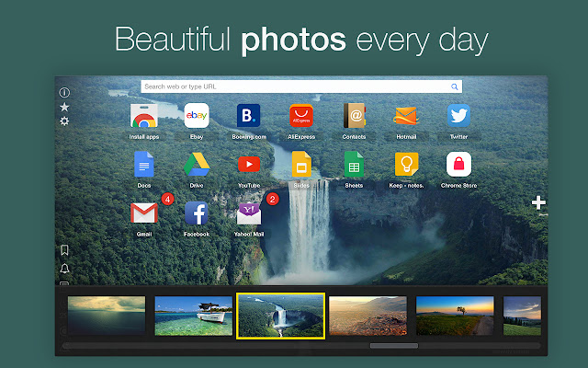Open the Yahoo! Mail icon

pos(249,213)
